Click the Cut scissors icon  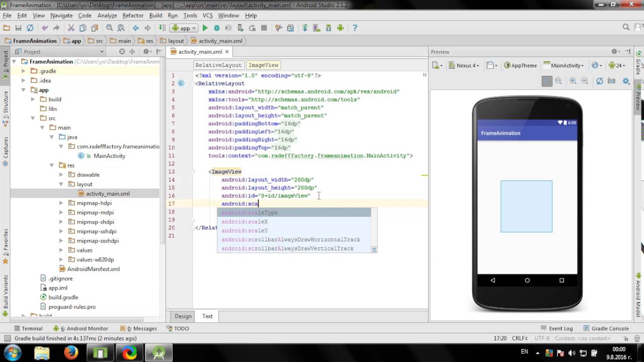[71, 28]
